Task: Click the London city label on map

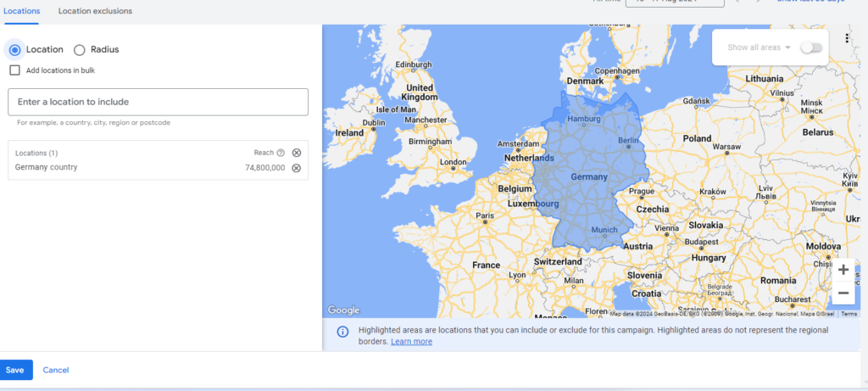Action: pos(453,162)
